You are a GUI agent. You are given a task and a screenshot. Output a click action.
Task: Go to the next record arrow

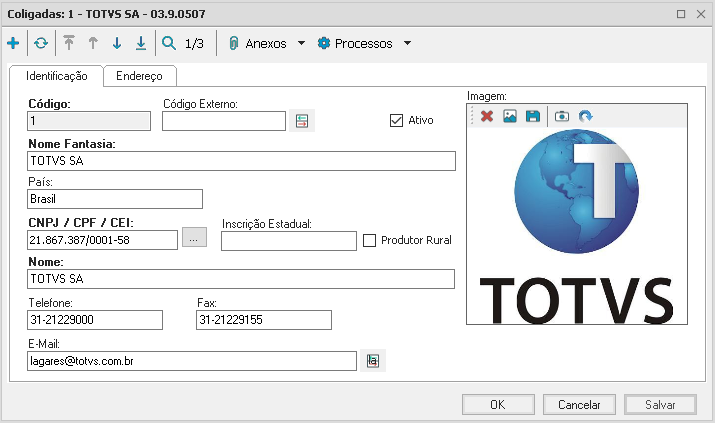(117, 43)
